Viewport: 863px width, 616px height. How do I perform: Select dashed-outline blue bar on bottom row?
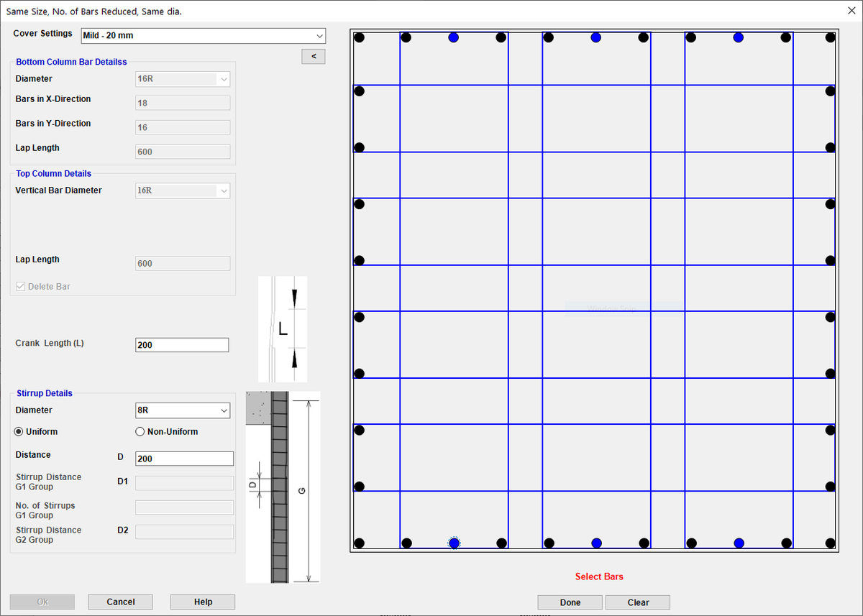tap(454, 543)
